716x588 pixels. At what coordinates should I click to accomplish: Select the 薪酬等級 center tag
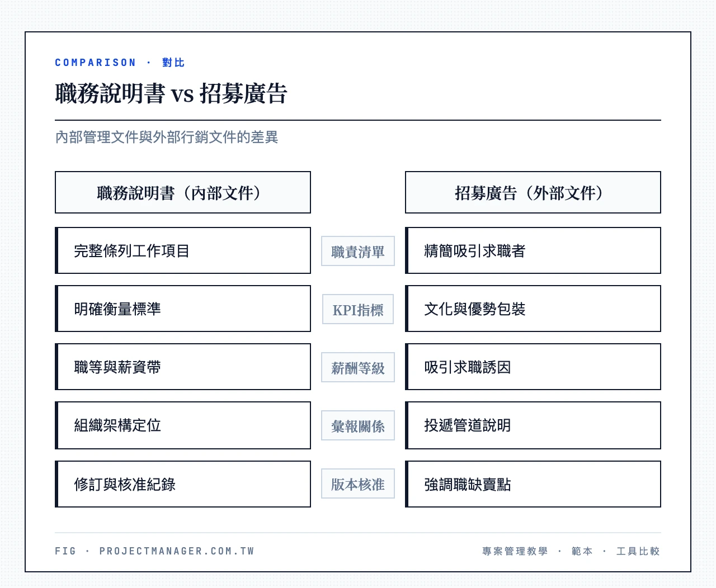[358, 367]
